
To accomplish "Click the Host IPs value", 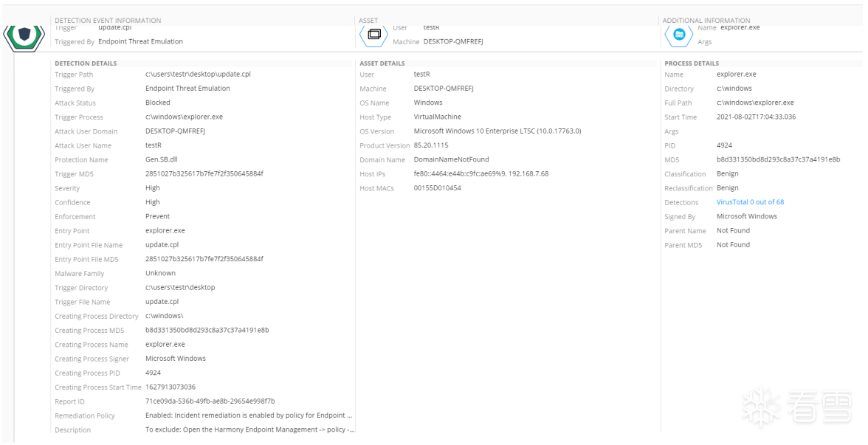I will click(x=480, y=174).
